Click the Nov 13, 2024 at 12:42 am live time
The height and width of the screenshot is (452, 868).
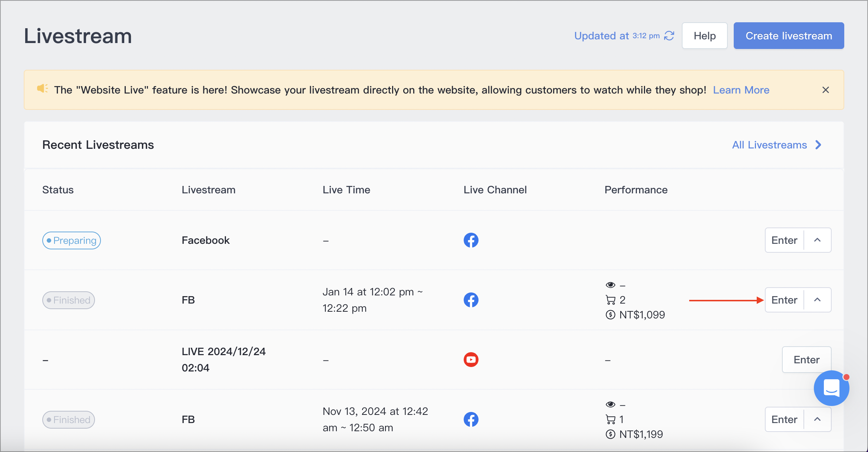pyautogui.click(x=375, y=419)
